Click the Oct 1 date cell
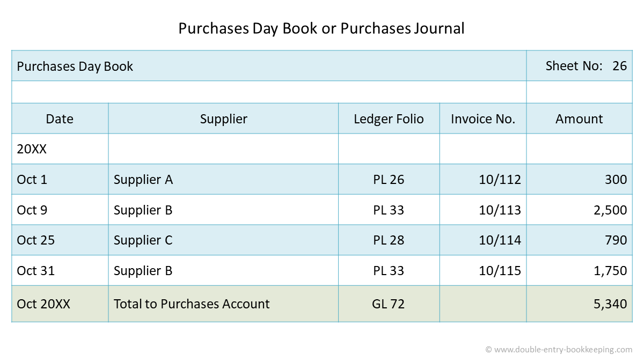The width and height of the screenshot is (644, 362). tap(32, 180)
